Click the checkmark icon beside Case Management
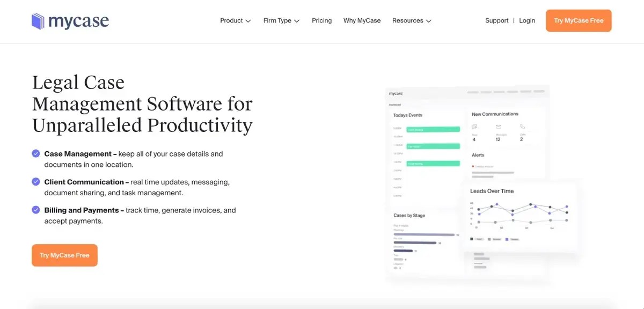 click(36, 153)
